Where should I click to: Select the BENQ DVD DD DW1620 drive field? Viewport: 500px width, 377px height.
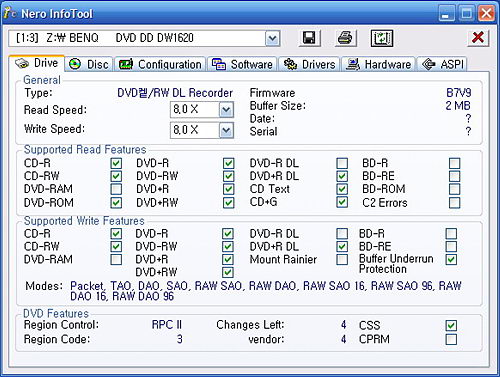point(144,38)
